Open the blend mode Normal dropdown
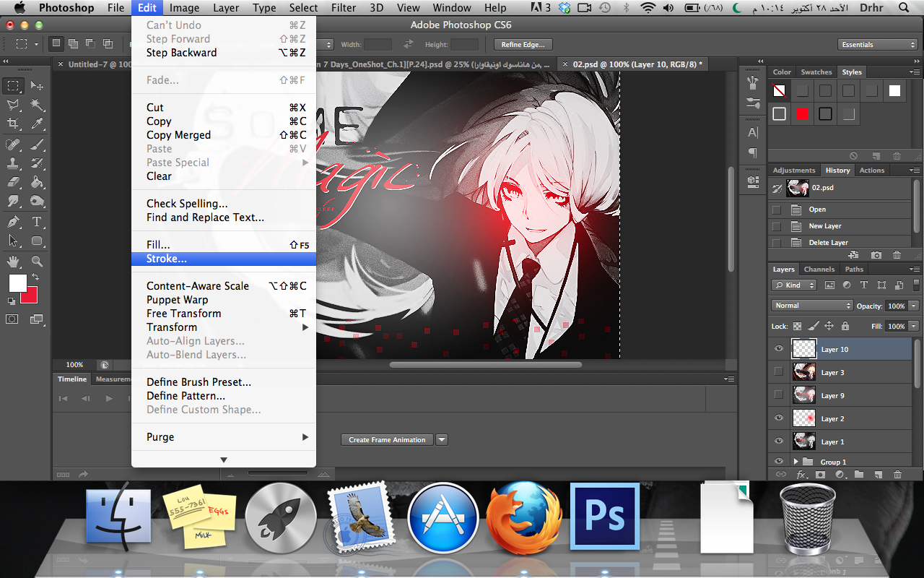 [812, 306]
